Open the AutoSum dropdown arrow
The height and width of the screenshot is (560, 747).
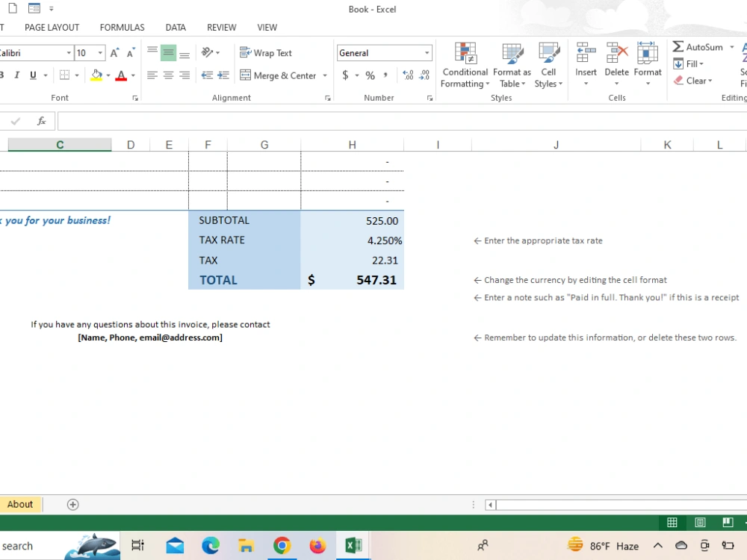pos(732,46)
